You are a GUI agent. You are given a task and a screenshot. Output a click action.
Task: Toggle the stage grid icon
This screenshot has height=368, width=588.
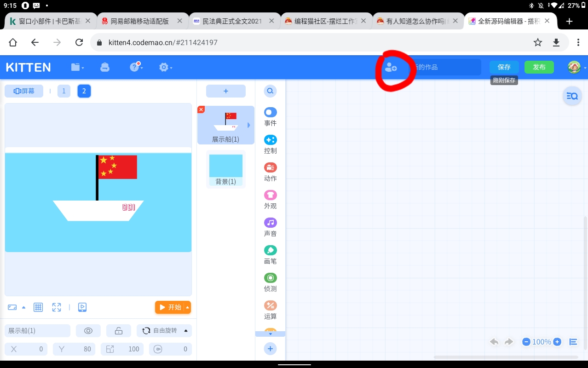click(x=38, y=307)
